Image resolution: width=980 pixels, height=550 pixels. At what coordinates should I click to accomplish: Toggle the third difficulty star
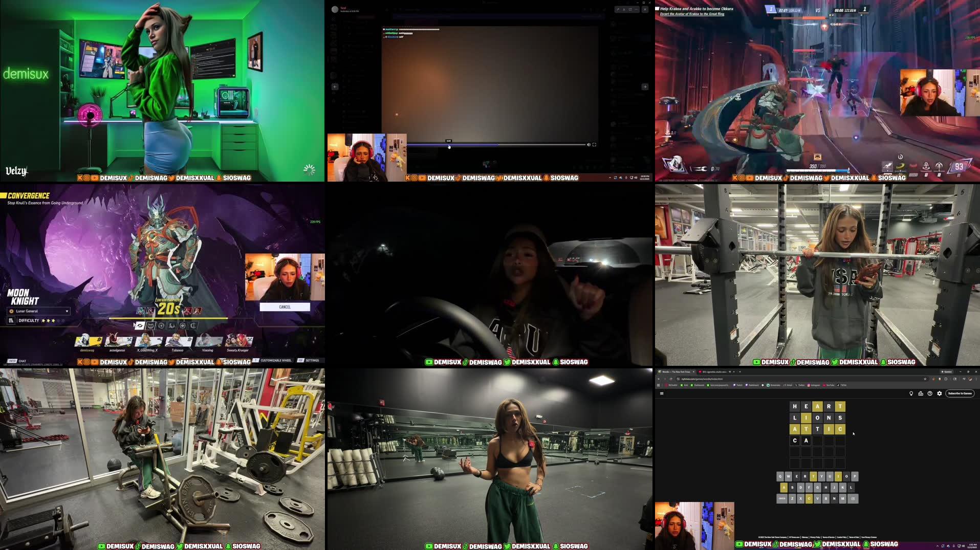(54, 321)
